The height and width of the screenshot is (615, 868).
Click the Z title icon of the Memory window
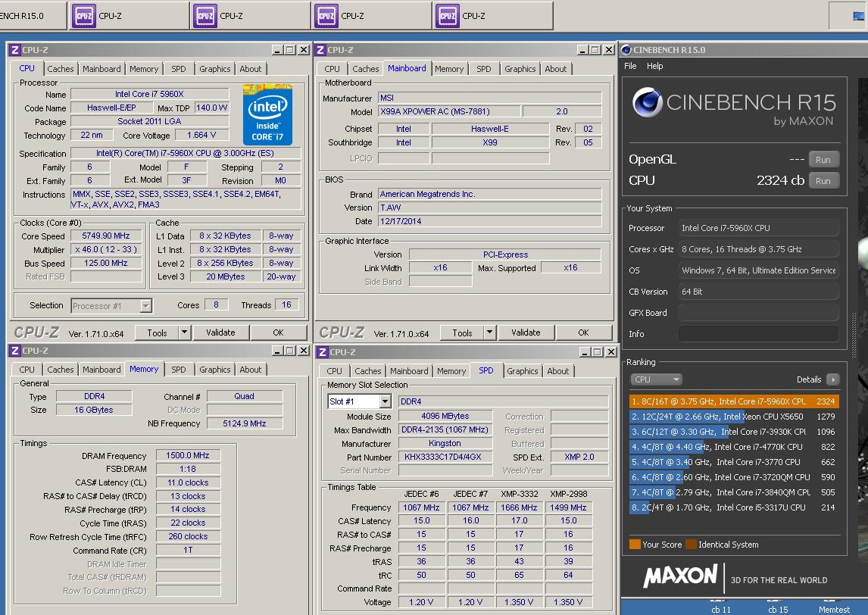pyautogui.click(x=15, y=351)
